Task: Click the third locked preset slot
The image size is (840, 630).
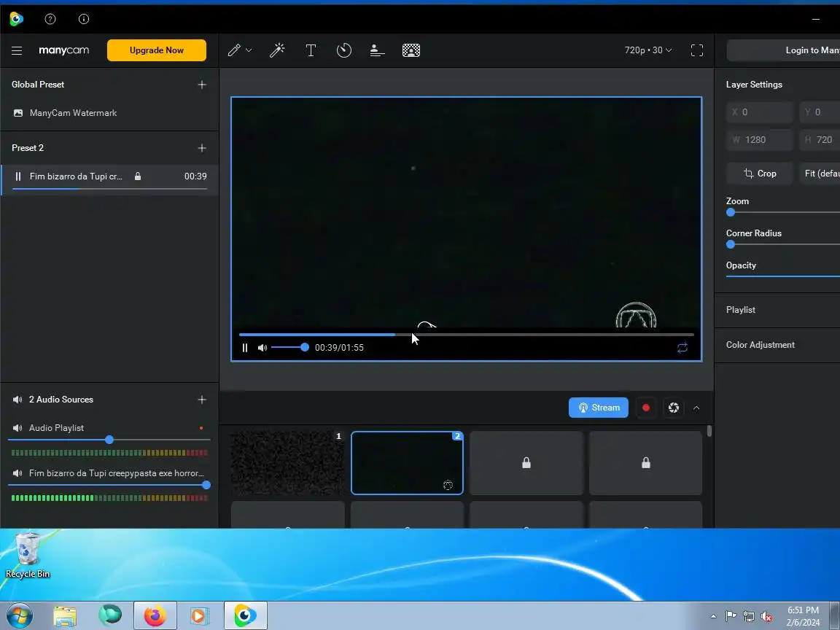Action: (526, 463)
